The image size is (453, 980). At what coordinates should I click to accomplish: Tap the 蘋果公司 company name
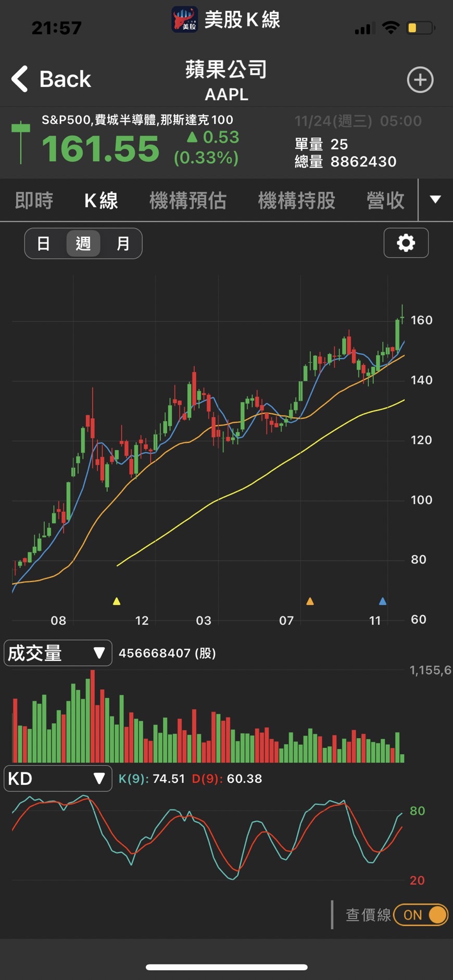tap(227, 69)
